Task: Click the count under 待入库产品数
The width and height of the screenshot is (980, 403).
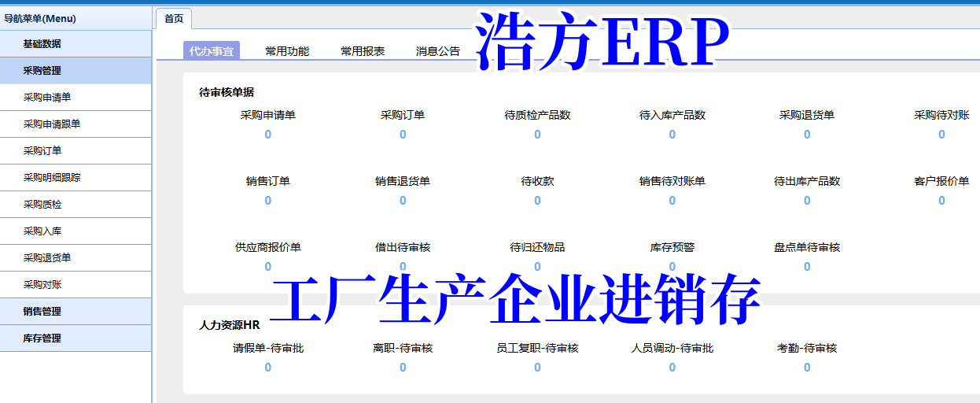Action: click(672, 135)
